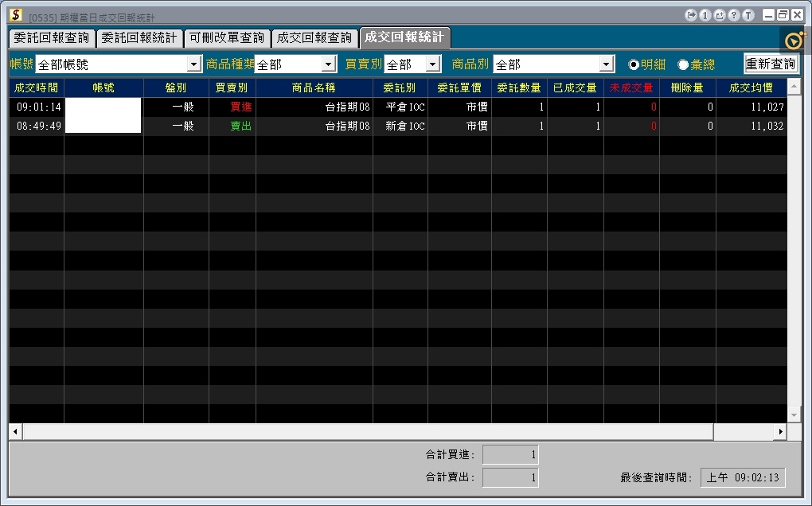Select the 明細 radio button
This screenshot has width=812, height=506.
click(634, 64)
